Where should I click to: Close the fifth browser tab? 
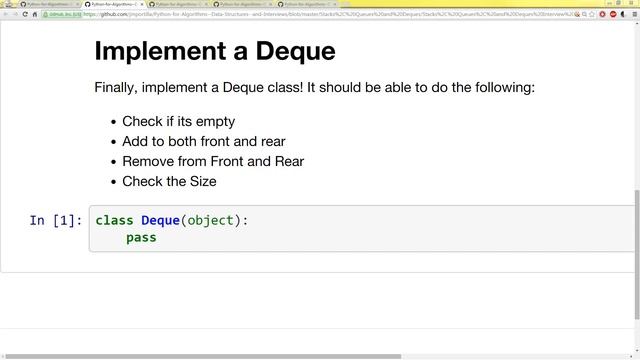click(x=334, y=4)
